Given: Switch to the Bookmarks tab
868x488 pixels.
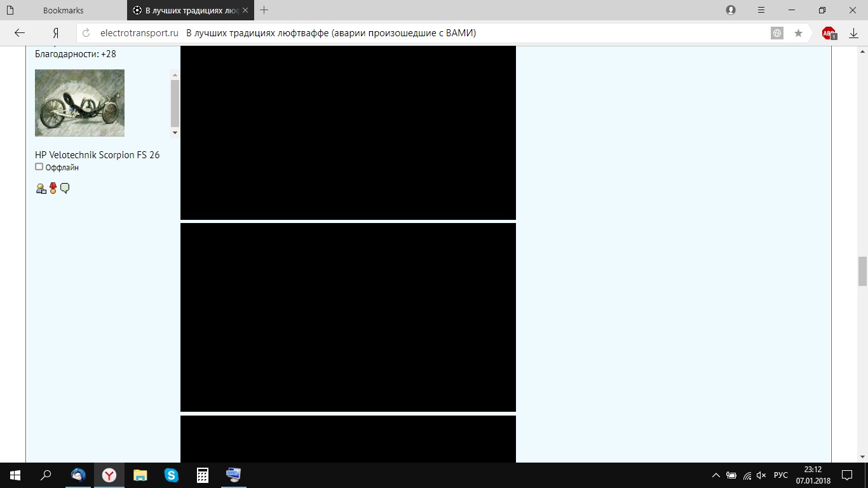Looking at the screenshot, I should tap(63, 10).
